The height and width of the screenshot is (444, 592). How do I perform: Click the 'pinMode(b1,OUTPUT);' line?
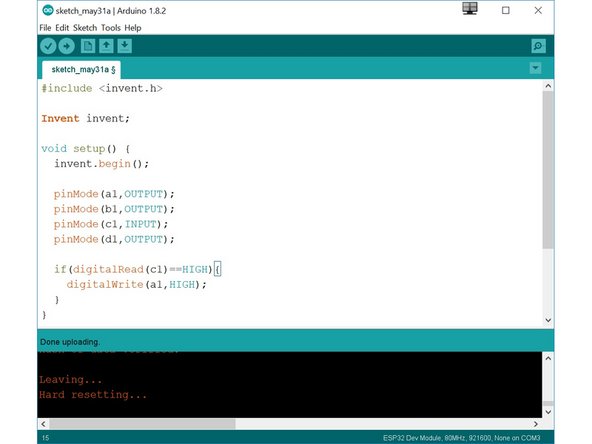(114, 209)
